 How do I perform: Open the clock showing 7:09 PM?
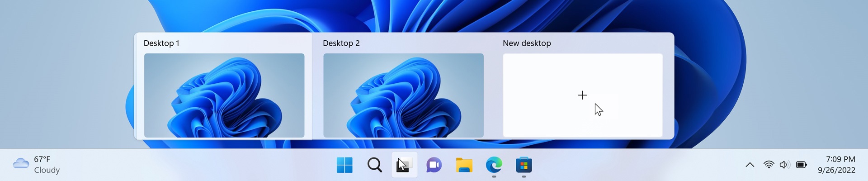pos(836,165)
